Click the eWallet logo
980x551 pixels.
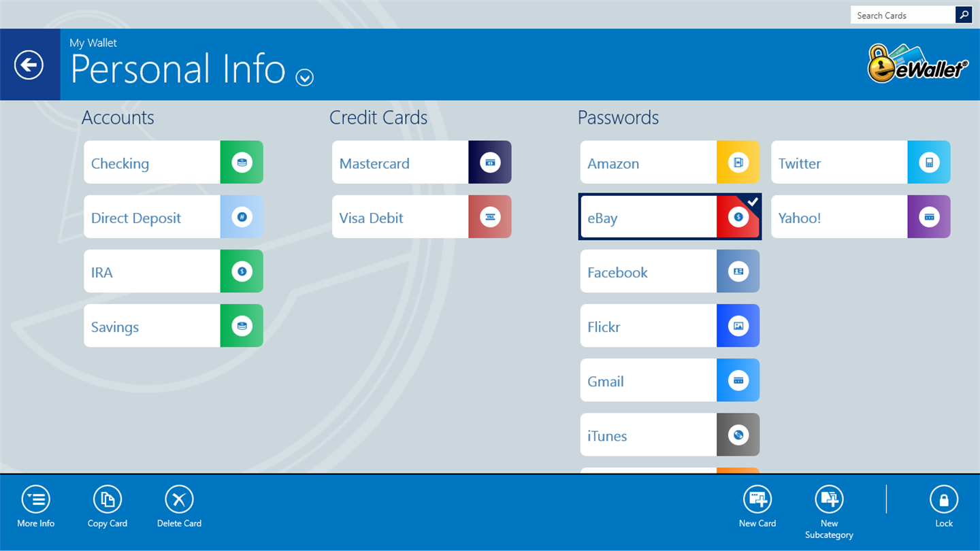(918, 64)
